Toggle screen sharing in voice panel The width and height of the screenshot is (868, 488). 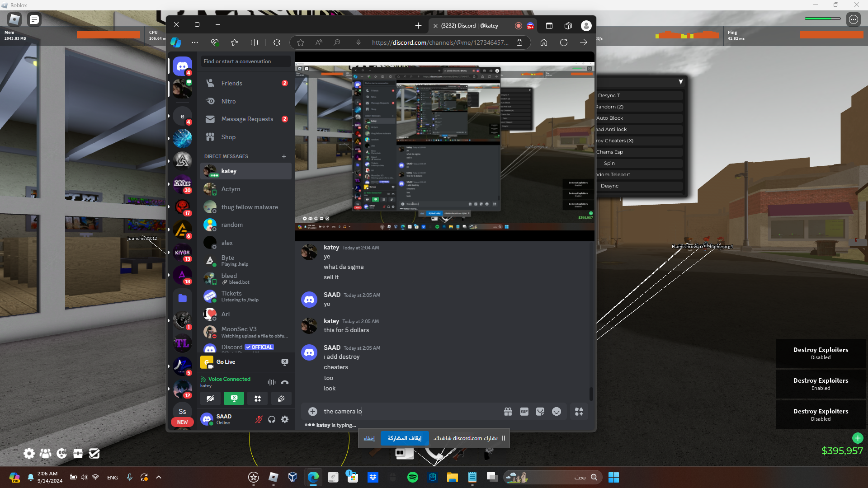pos(234,399)
